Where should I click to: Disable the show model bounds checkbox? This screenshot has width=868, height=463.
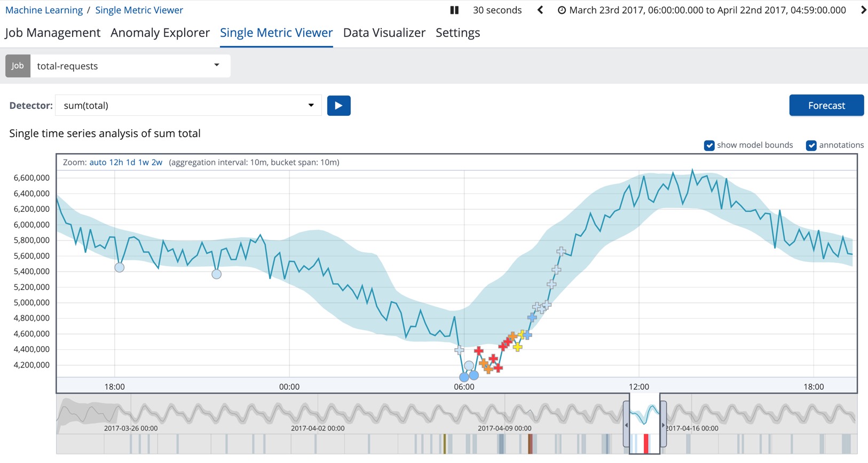(709, 146)
